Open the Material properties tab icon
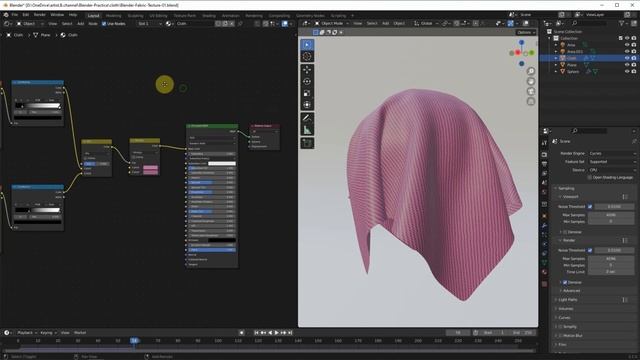Screen dimensions: 640x360 click(x=544, y=272)
